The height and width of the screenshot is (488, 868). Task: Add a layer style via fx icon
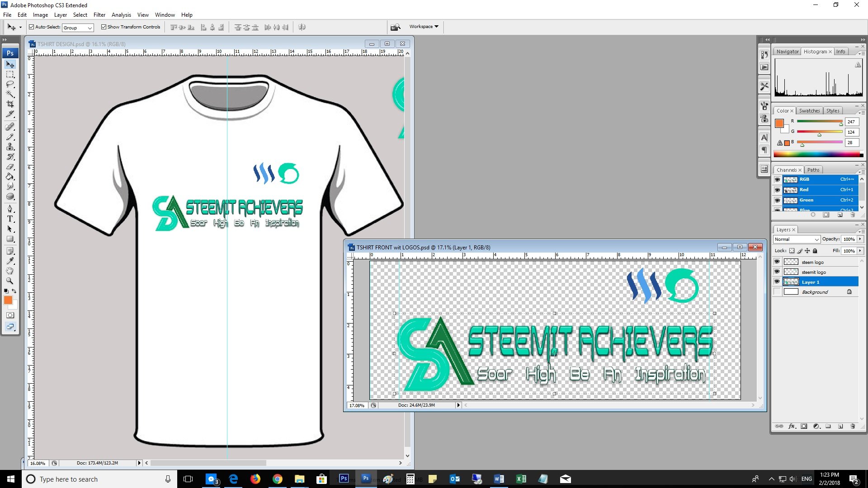click(x=792, y=426)
